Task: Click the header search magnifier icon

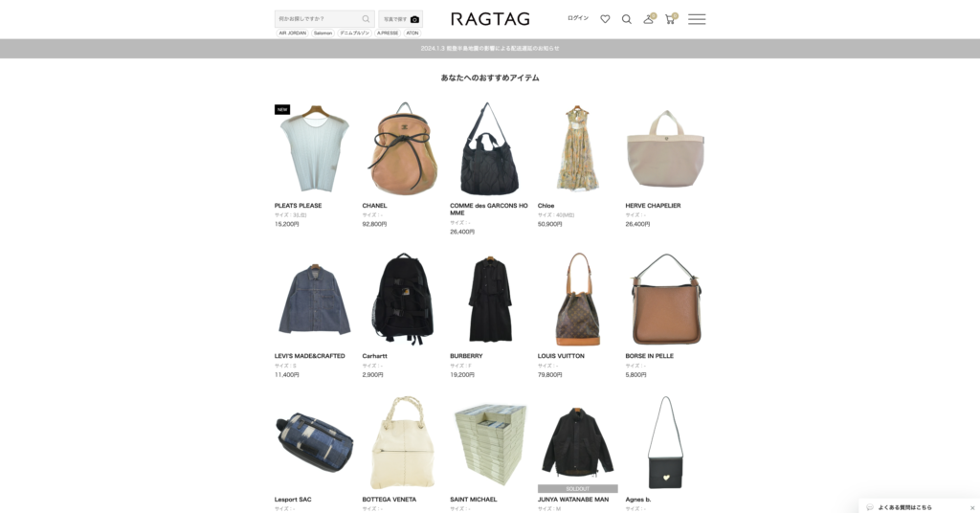Action: [626, 19]
